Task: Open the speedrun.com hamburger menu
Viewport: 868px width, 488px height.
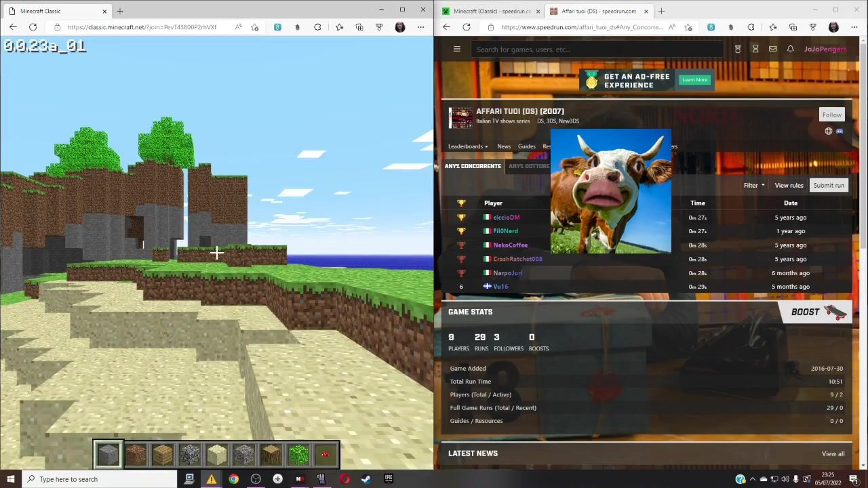Action: 456,49
